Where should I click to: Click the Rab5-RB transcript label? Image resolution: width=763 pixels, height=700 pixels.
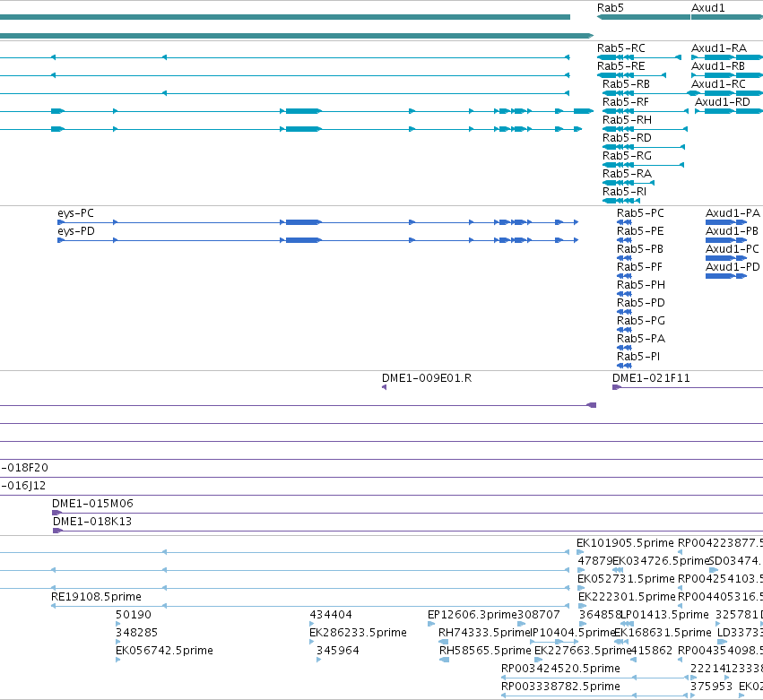tap(626, 84)
